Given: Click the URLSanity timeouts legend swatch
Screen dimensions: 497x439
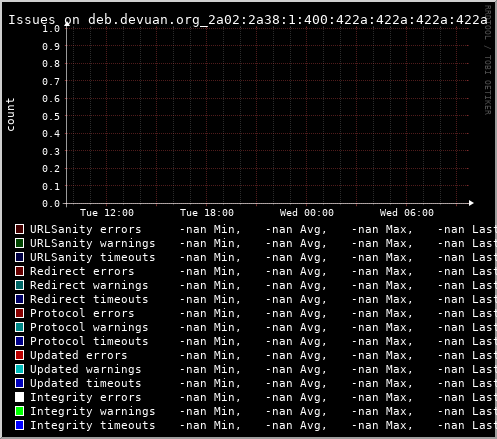Looking at the screenshot, I should tap(19, 257).
